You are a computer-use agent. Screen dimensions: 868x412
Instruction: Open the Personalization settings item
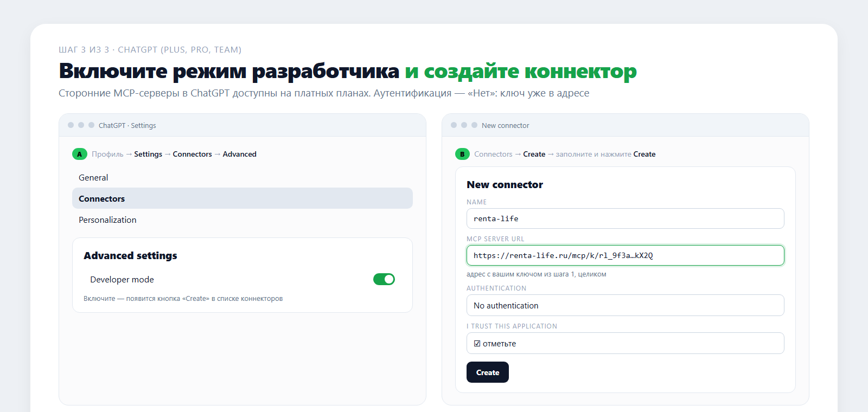(x=242, y=220)
